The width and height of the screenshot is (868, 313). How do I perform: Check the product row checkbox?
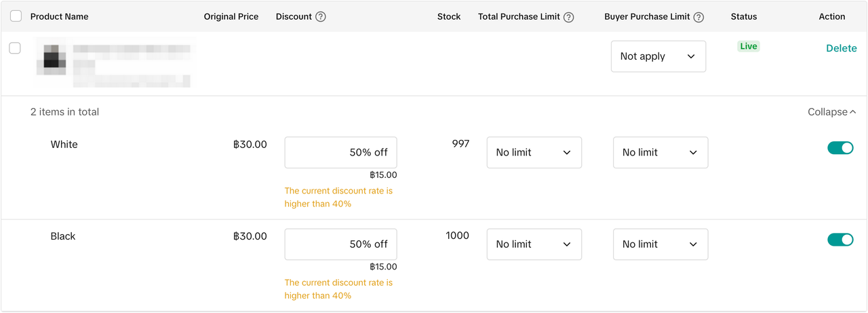15,48
